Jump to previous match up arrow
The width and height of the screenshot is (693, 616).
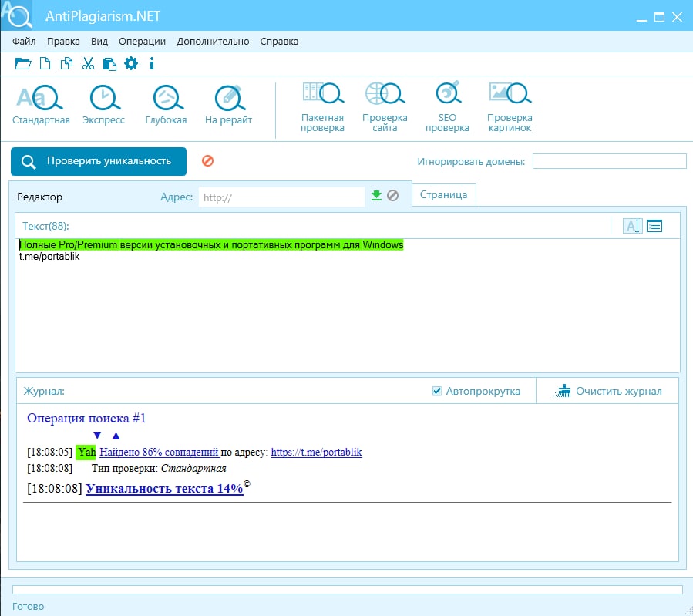[x=116, y=436]
